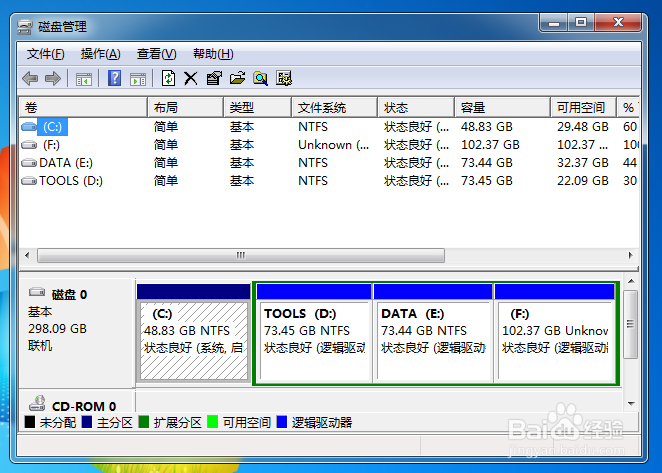Click the horizontal scrollbar right arrow

(x=631, y=255)
